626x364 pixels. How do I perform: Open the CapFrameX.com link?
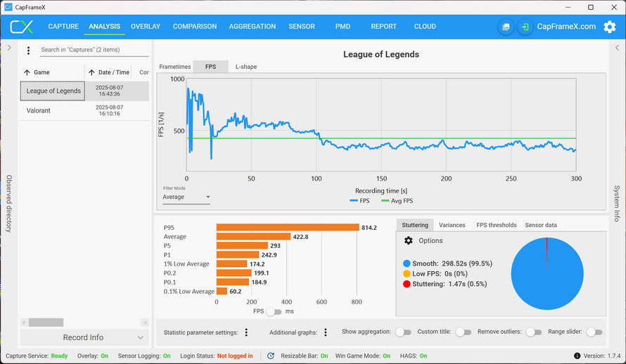click(x=566, y=27)
